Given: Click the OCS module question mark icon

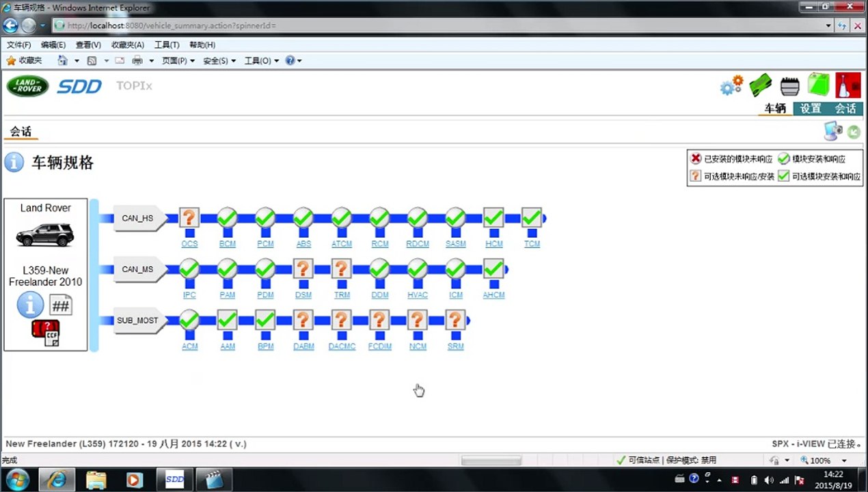Looking at the screenshot, I should pyautogui.click(x=189, y=219).
